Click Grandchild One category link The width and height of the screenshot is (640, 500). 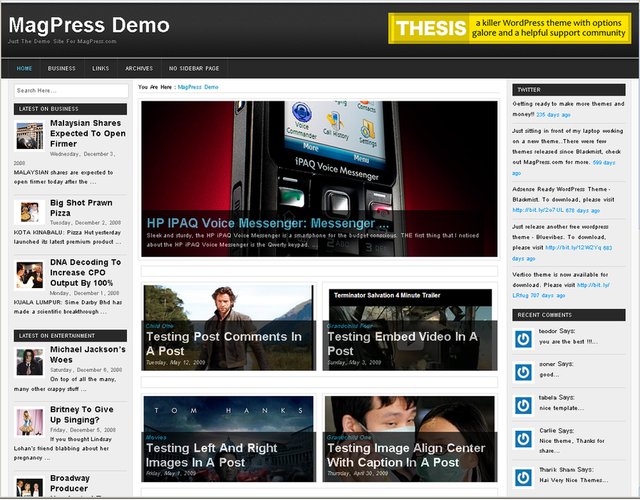[349, 437]
